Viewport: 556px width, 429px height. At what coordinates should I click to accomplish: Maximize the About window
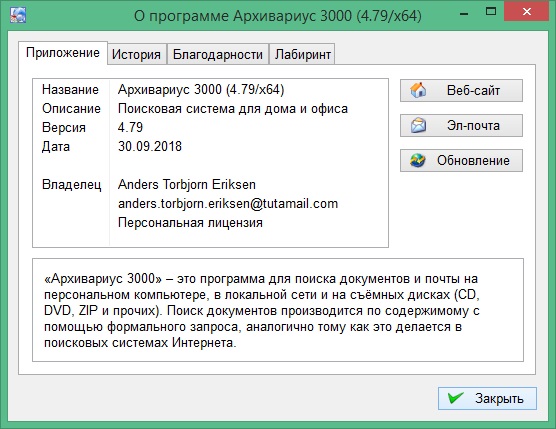[491, 12]
